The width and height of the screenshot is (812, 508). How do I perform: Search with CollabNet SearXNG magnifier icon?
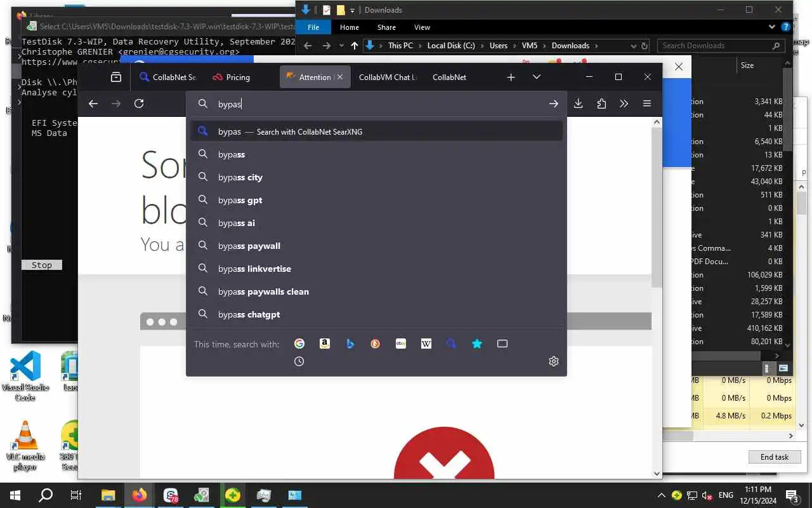point(452,344)
